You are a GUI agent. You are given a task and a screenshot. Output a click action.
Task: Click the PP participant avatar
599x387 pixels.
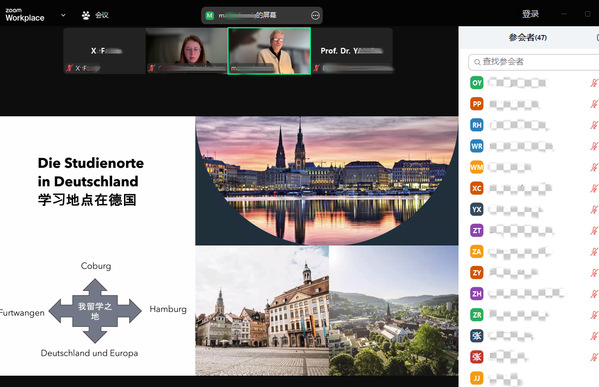click(477, 104)
